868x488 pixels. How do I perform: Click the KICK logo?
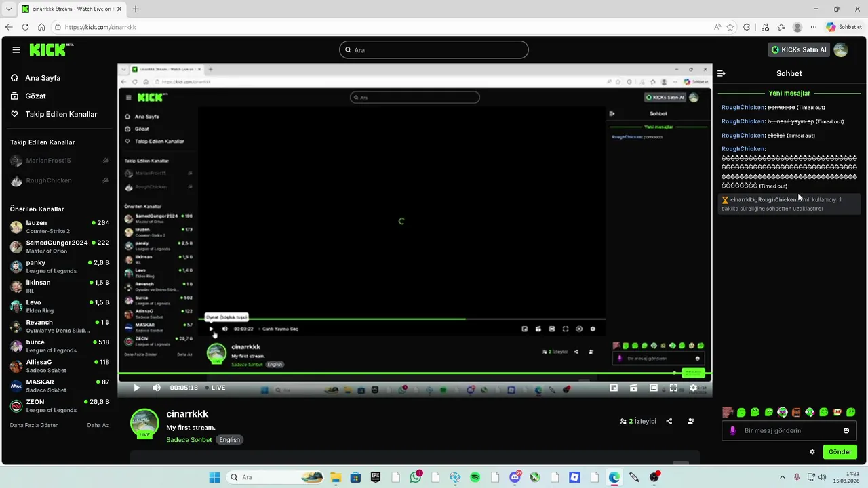point(51,49)
